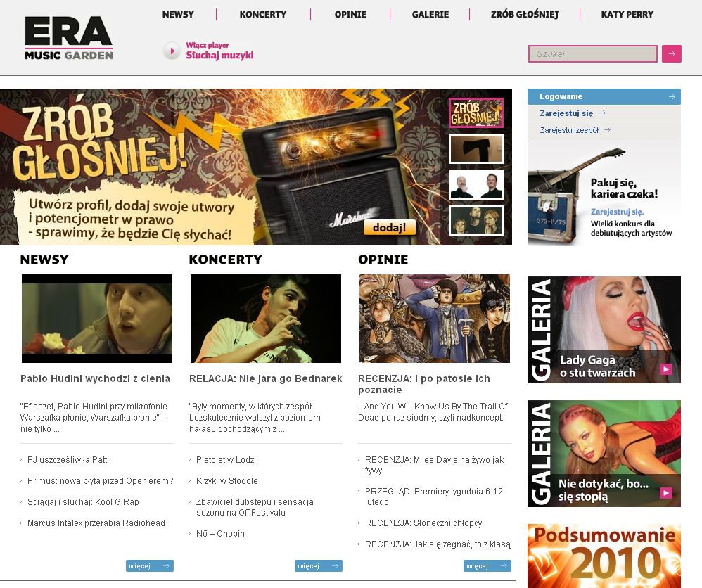Open the Newsy menu item
702x588 pixels.
(178, 14)
